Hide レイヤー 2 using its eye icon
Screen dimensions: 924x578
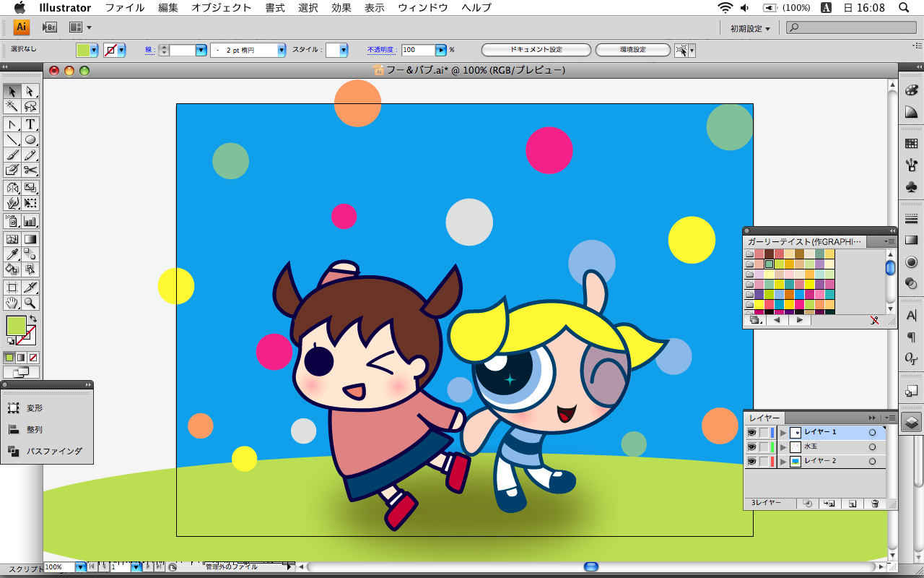coord(751,462)
